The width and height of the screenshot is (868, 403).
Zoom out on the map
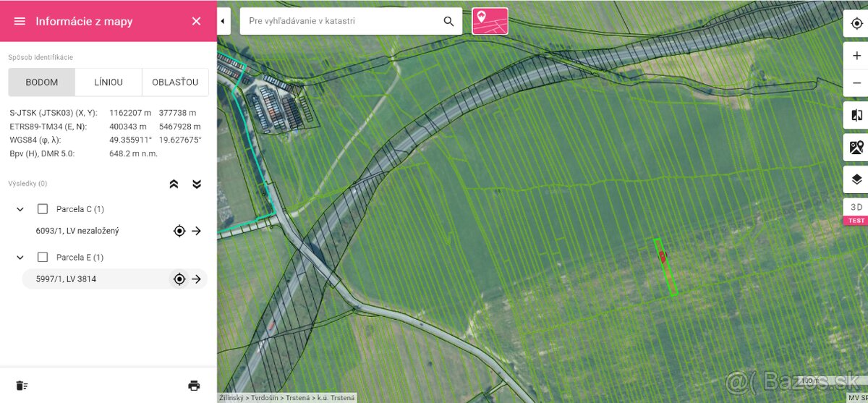(x=856, y=83)
